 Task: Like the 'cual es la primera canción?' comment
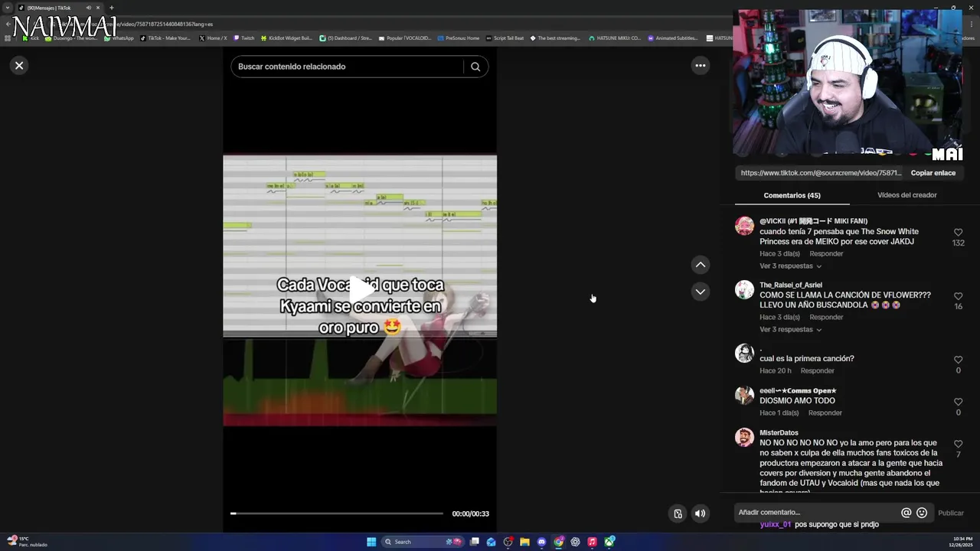(x=958, y=360)
